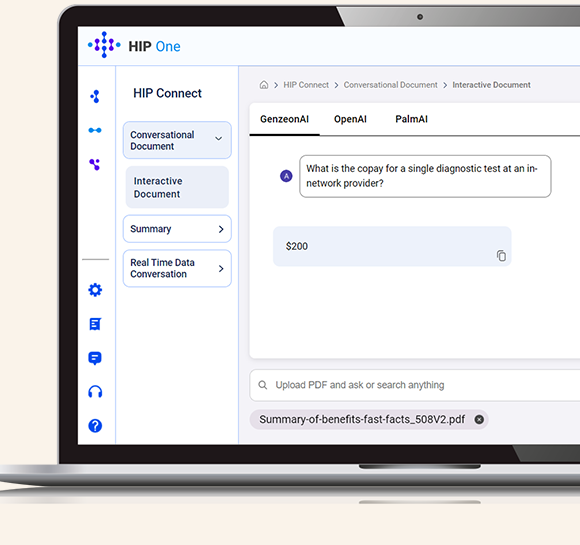Select Interactive Document in sidebar
This screenshot has width=580, height=545.
click(177, 187)
